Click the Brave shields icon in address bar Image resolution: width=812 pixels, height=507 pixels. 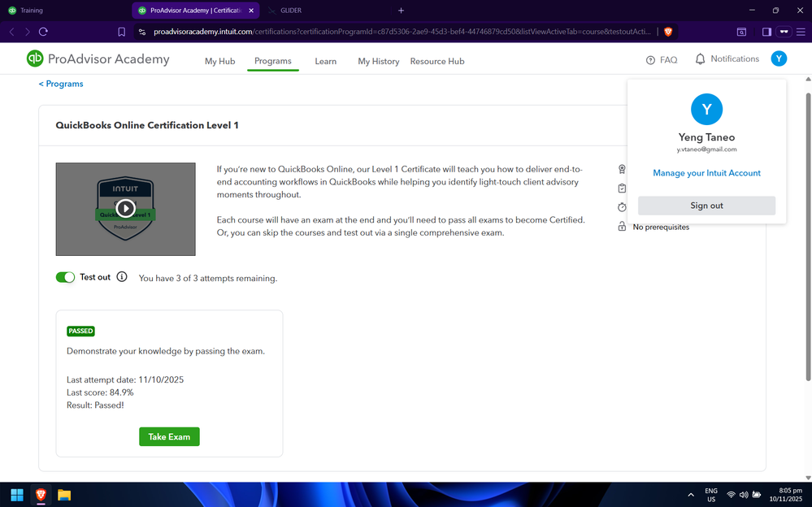[668, 32]
